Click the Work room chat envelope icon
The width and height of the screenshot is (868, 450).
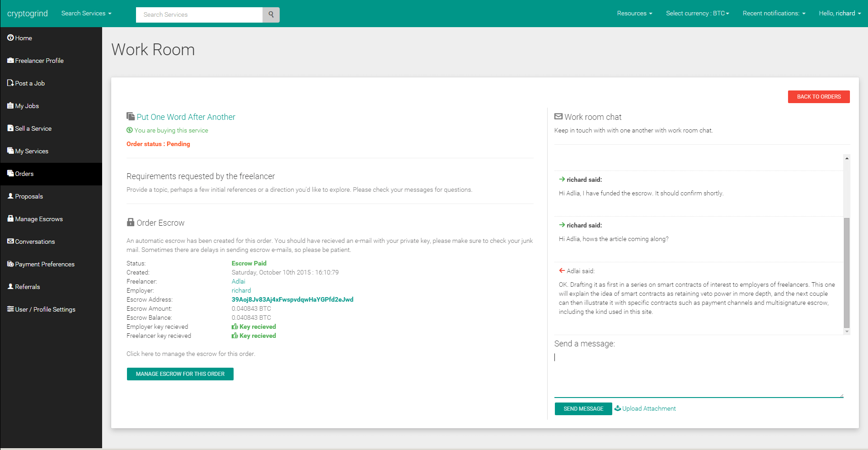pos(558,117)
